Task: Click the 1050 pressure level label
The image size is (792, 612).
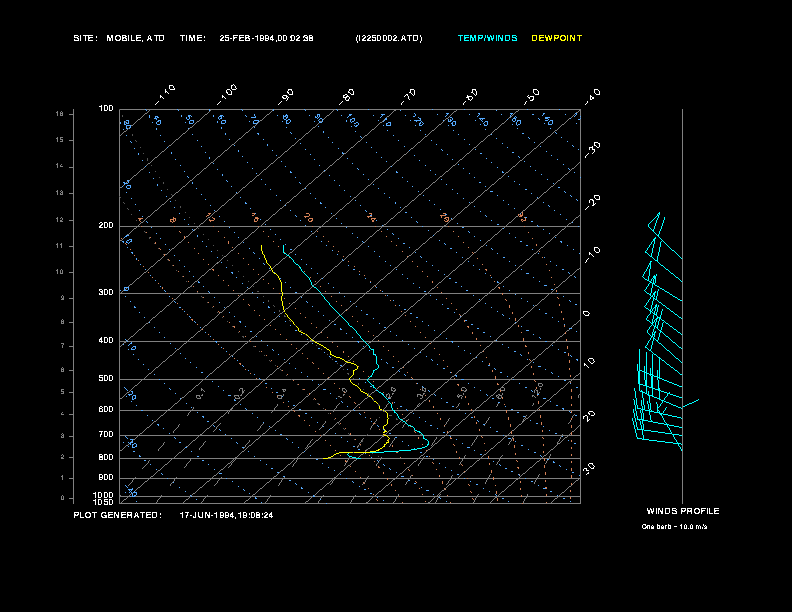Action: pos(104,502)
